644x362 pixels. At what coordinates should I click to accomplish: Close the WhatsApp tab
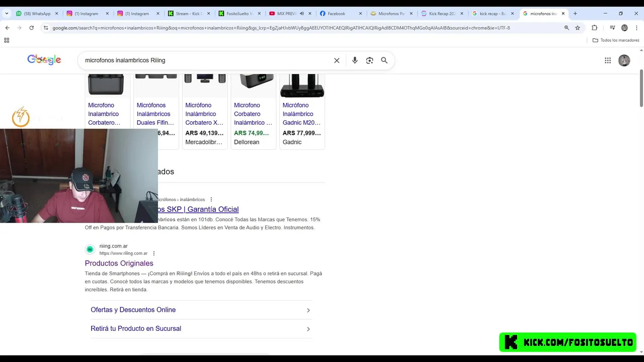(x=56, y=14)
